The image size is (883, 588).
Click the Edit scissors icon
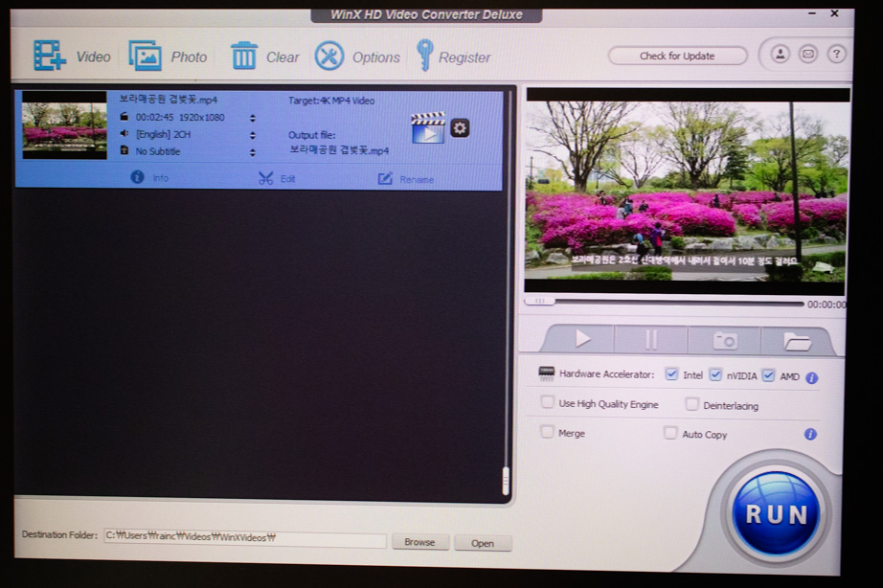pos(266,178)
